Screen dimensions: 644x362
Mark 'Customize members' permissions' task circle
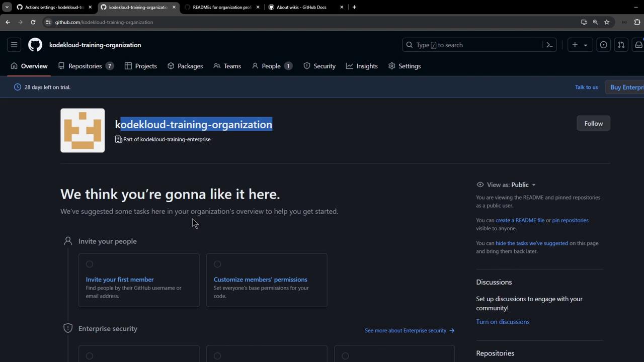[217, 264]
